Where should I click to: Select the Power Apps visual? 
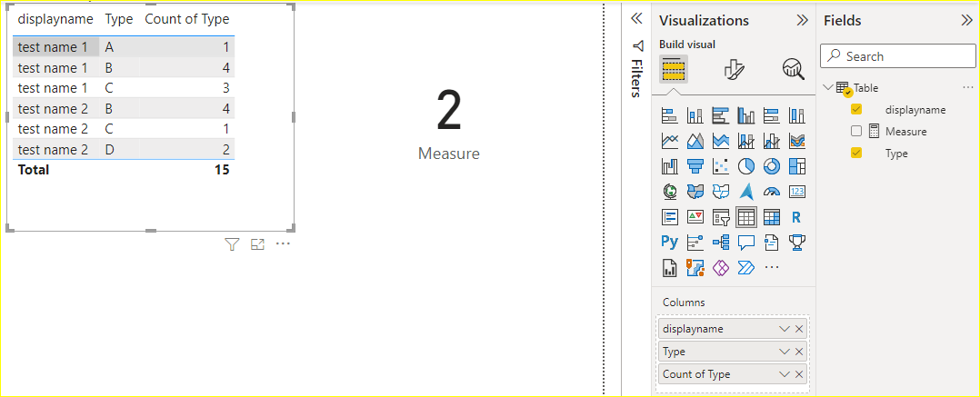coord(721,268)
